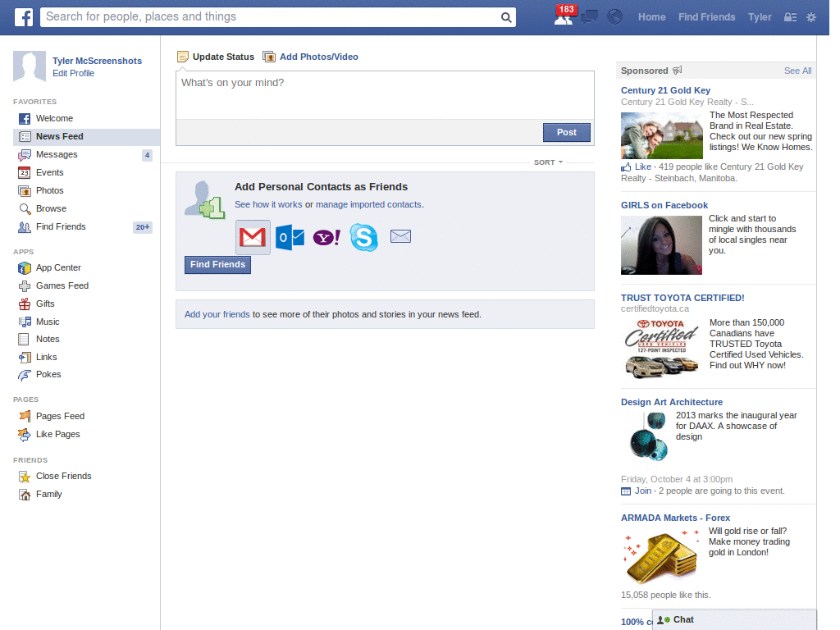Viewport: 840px width, 630px height.
Task: Open the Design Art Architecture ad title
Action: click(x=671, y=402)
